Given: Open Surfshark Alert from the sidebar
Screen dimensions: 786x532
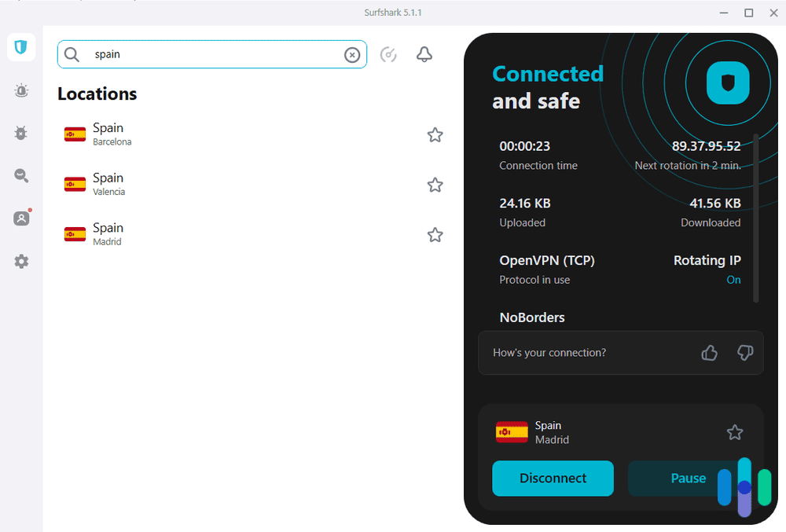Looking at the screenshot, I should coord(21,90).
